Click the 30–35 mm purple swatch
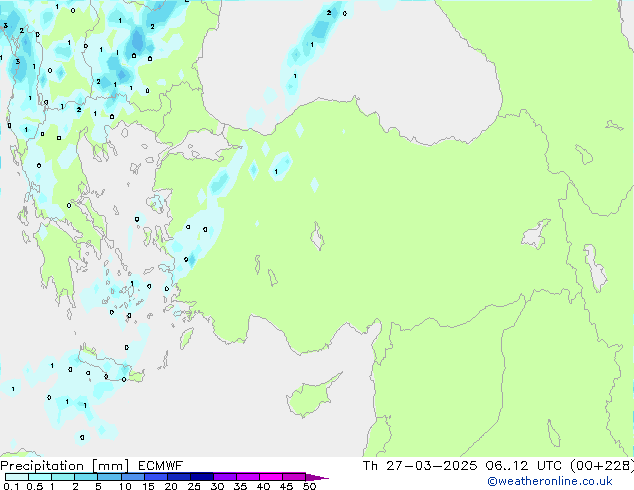Viewport: 634px width, 490px height. pos(224,477)
